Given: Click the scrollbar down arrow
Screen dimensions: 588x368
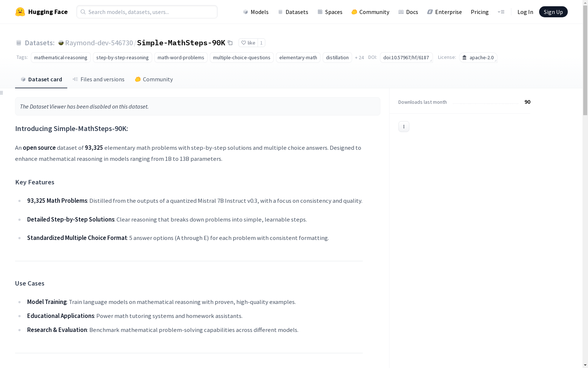Looking at the screenshot, I should [x=585, y=365].
